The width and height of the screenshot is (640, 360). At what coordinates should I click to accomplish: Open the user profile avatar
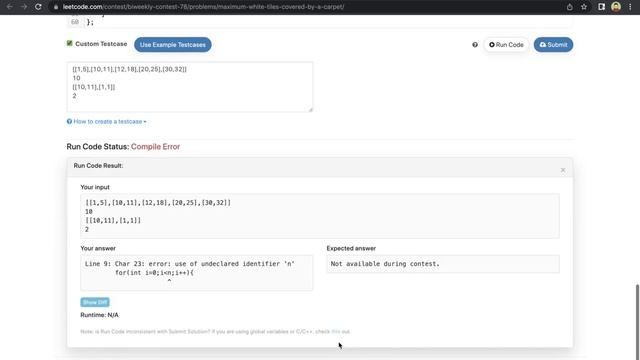pos(616,7)
